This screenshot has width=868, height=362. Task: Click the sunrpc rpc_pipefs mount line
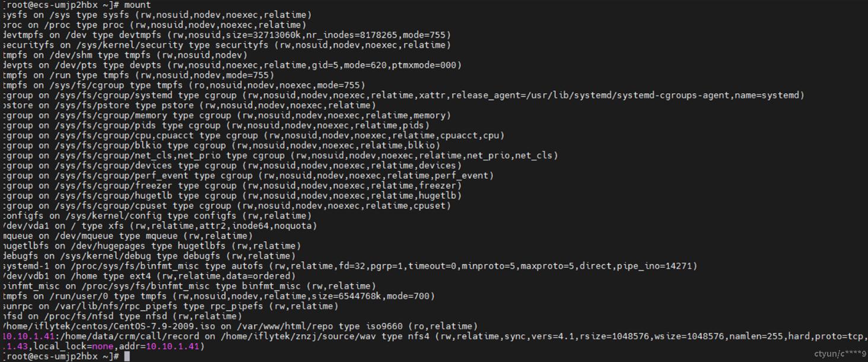tap(170, 306)
